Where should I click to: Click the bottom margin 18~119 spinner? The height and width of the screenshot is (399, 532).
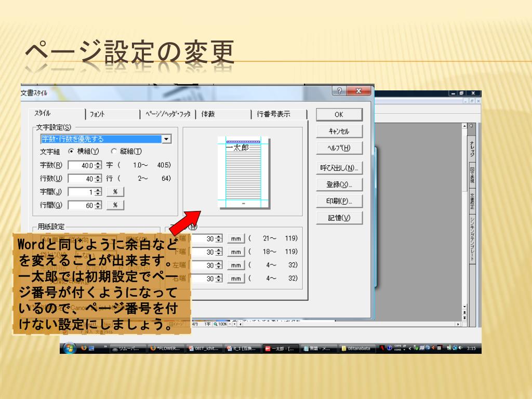[x=219, y=252]
